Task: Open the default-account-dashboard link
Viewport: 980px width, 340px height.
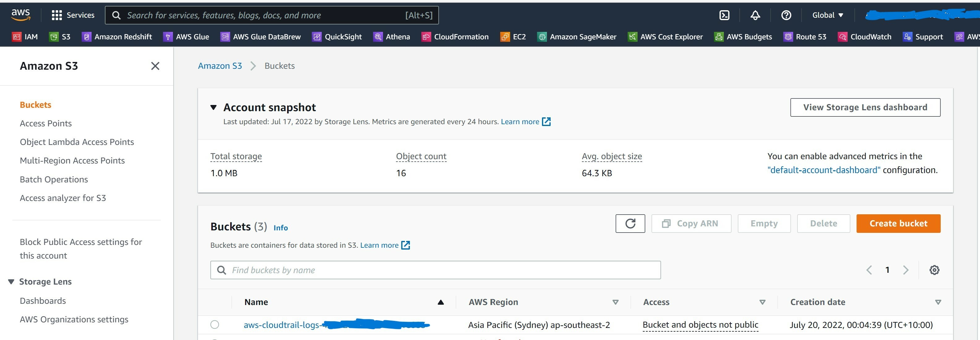Action: point(824,170)
